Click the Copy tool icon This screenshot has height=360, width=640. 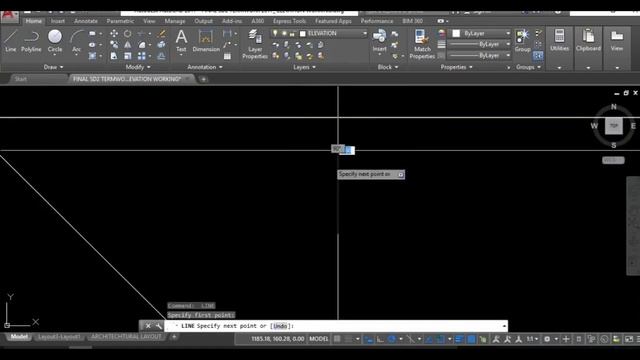(x=114, y=44)
